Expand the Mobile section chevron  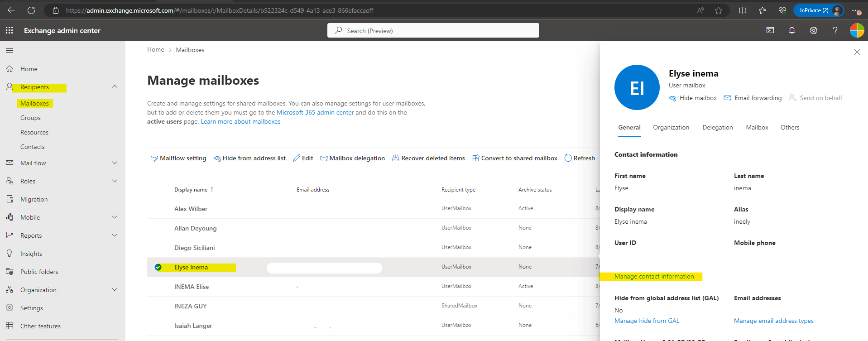click(x=115, y=217)
